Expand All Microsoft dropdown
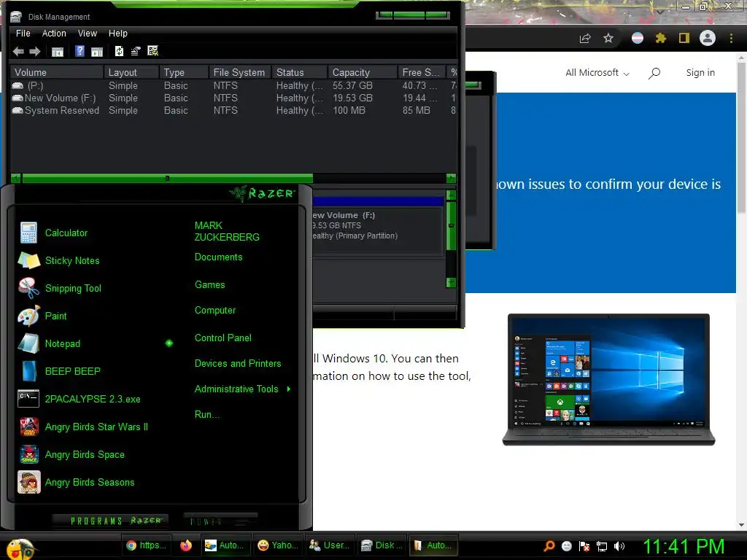 tap(597, 73)
